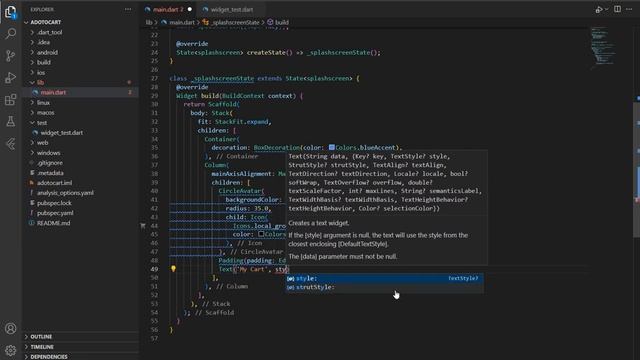Open the Manage gear icon

(x=11, y=350)
